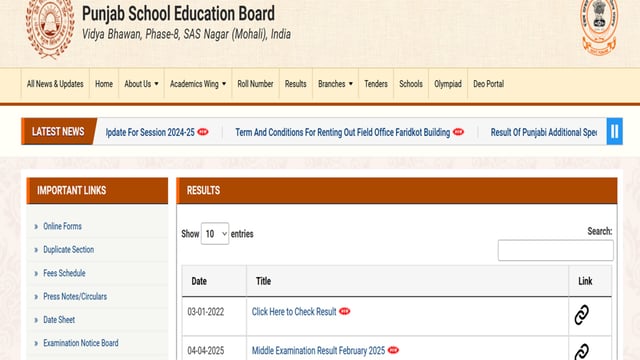Go to Home page

[104, 84]
